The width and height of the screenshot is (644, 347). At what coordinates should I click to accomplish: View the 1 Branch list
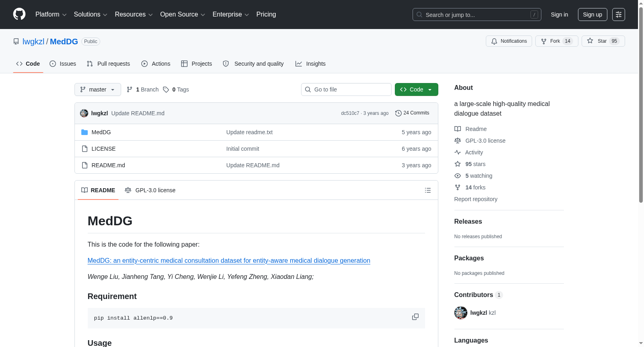pos(142,89)
